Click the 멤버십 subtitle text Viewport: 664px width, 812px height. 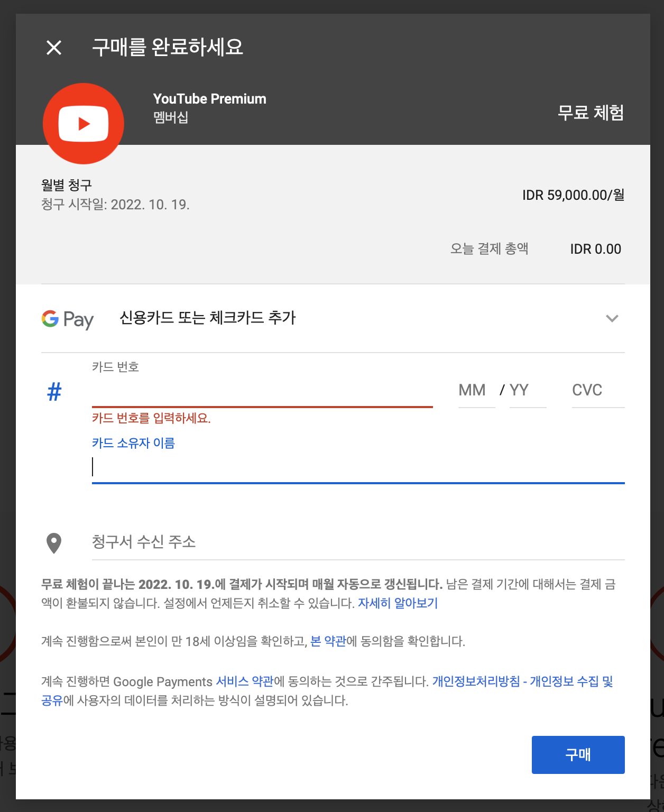(171, 117)
